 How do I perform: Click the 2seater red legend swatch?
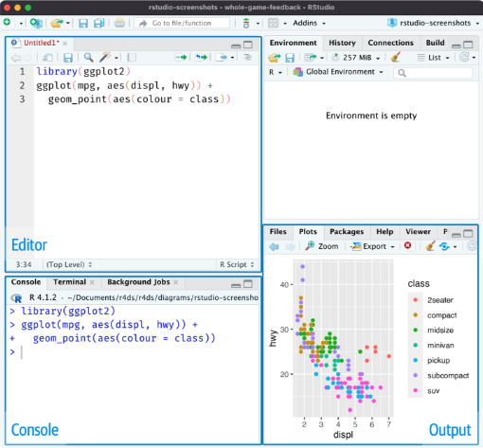(416, 300)
